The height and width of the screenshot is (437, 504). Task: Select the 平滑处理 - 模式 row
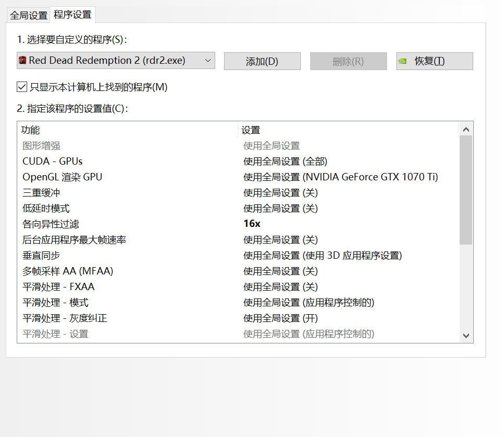(x=238, y=303)
